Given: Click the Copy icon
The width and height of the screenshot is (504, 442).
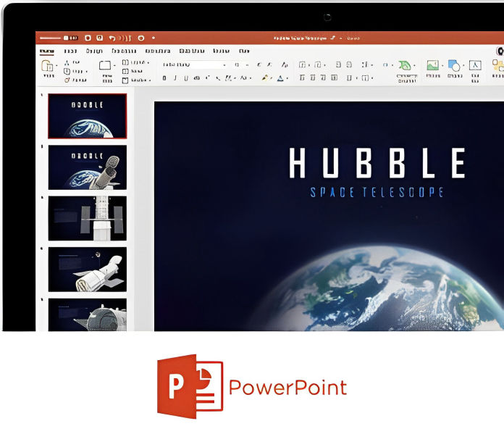Looking at the screenshot, I should [x=67, y=71].
